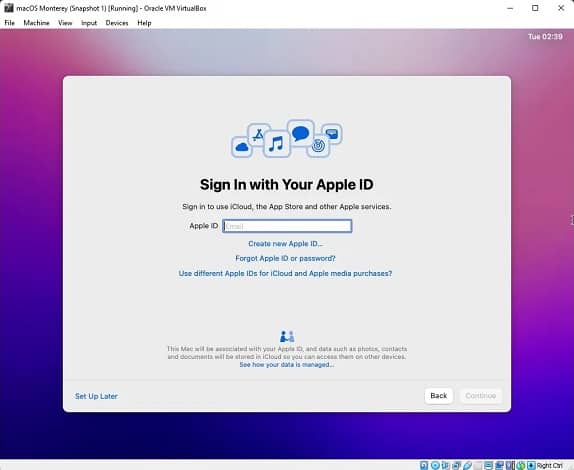The width and height of the screenshot is (574, 470).
Task: Click Create new Apple ID link
Action: click(286, 244)
